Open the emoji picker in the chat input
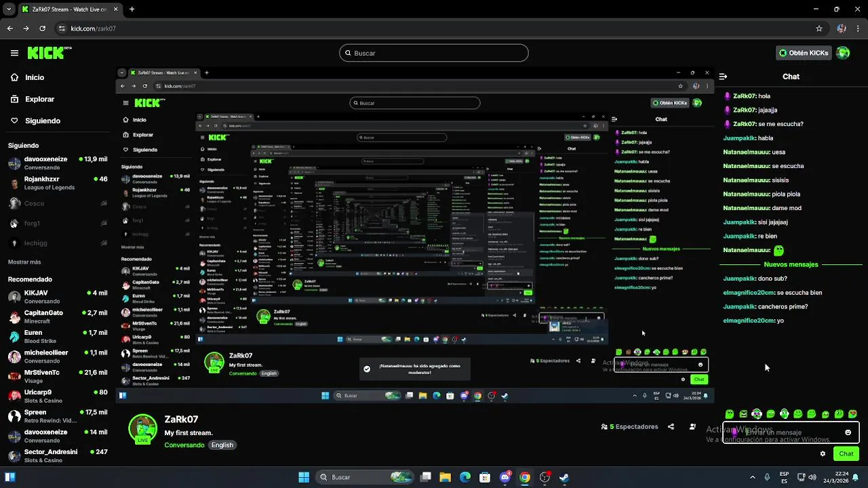This screenshot has height=488, width=868. click(x=848, y=432)
